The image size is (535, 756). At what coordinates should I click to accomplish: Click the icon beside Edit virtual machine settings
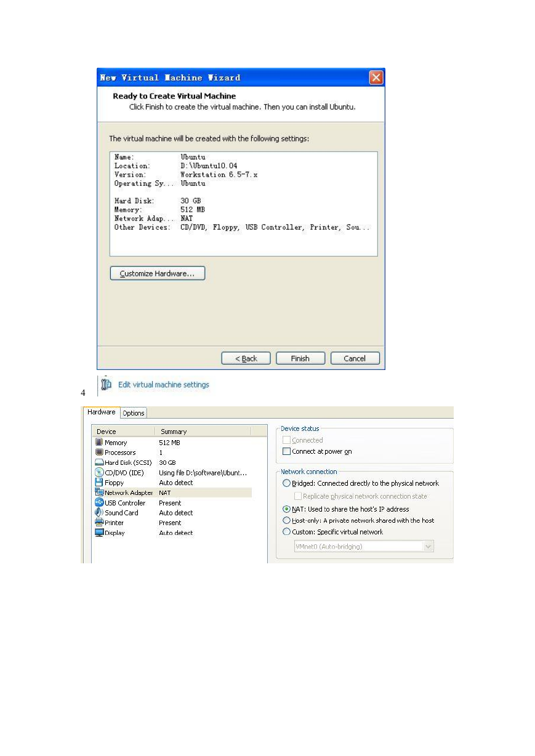tap(107, 384)
